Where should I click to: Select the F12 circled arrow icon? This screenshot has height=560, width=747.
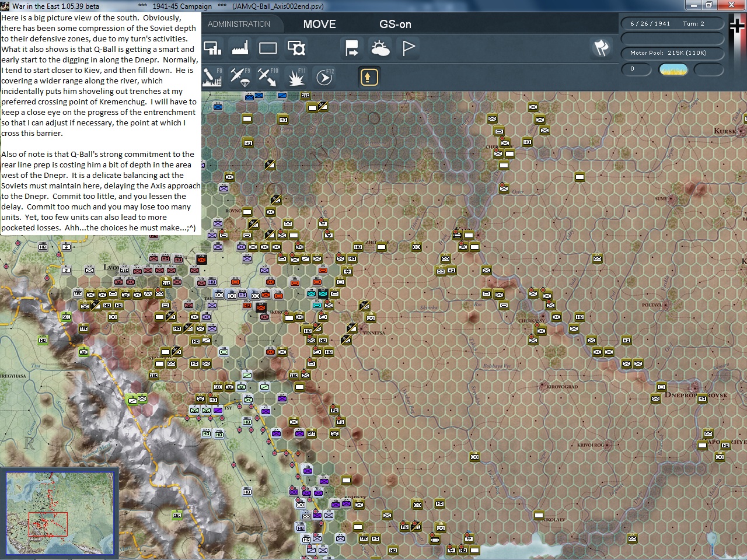coord(324,77)
